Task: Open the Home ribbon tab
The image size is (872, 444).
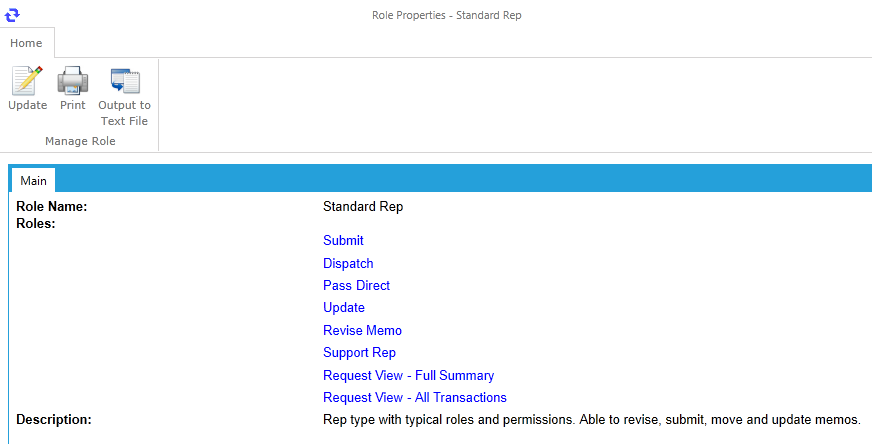Action: tap(26, 43)
